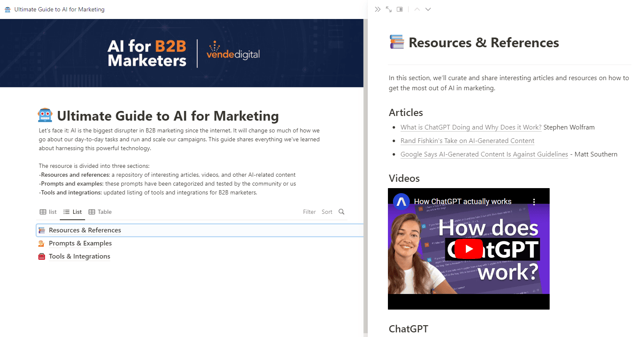Open the Stephen Wolfram ChatGPT article link
This screenshot has width=644, height=337.
[x=470, y=127]
